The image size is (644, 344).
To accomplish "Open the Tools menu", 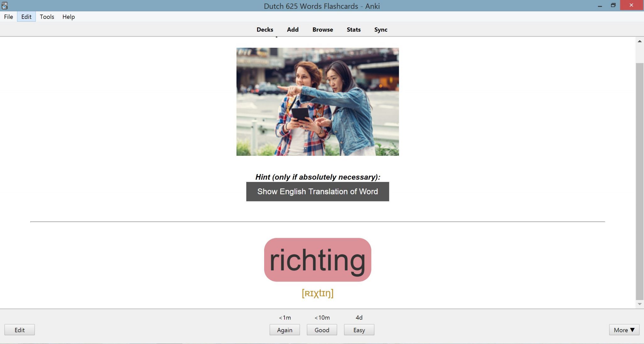I will (x=47, y=17).
